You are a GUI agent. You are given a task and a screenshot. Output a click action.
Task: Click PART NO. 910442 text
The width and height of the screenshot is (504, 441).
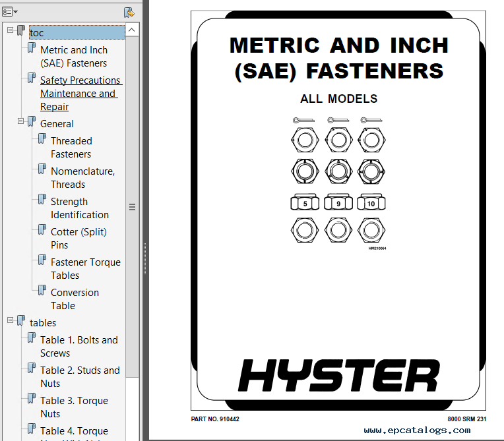[215, 419]
